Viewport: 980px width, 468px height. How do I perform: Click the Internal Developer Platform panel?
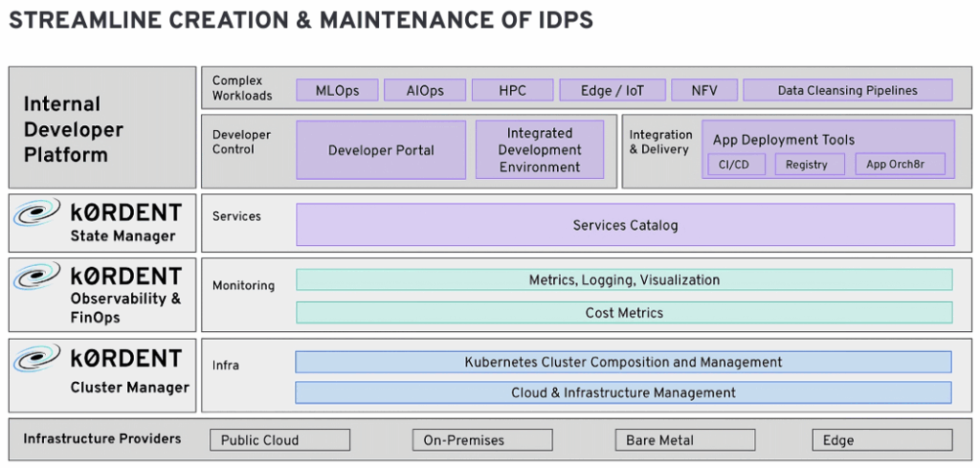(x=102, y=127)
